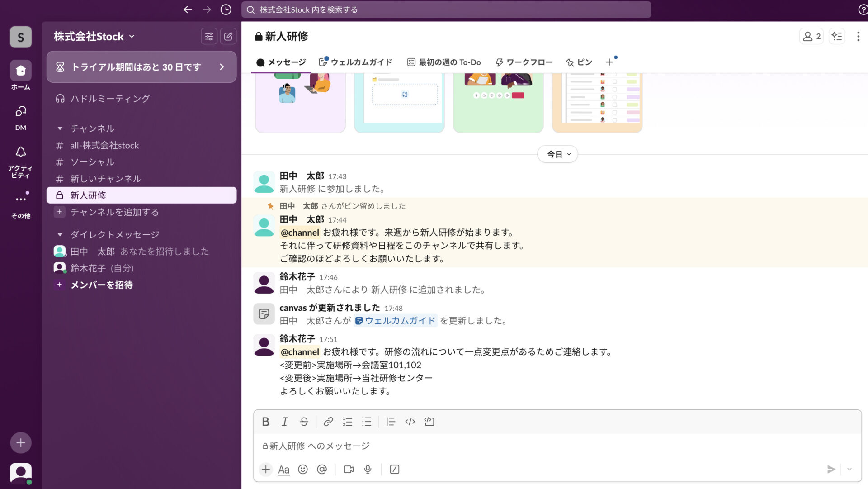
Task: Open attachments with the plus icon
Action: click(266, 470)
